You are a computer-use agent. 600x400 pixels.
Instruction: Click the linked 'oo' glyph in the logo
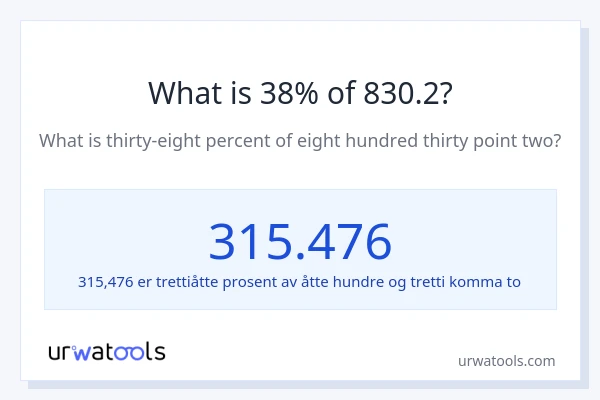132,352
